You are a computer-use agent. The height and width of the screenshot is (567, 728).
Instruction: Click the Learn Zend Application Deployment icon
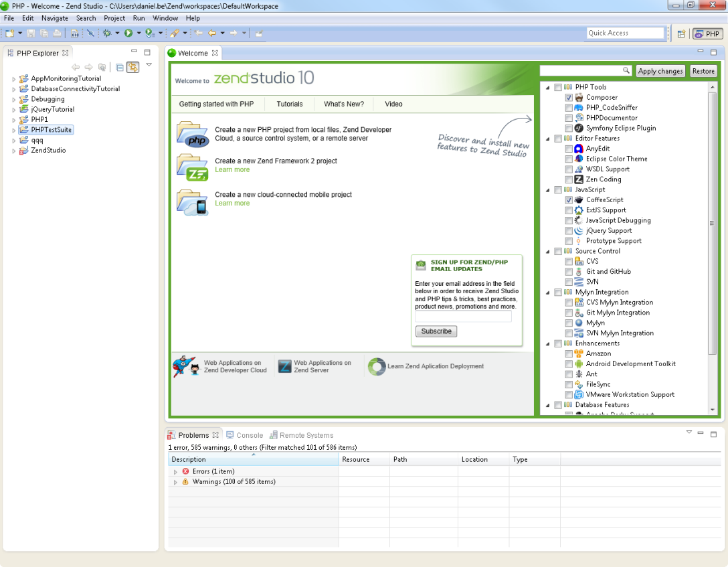377,366
